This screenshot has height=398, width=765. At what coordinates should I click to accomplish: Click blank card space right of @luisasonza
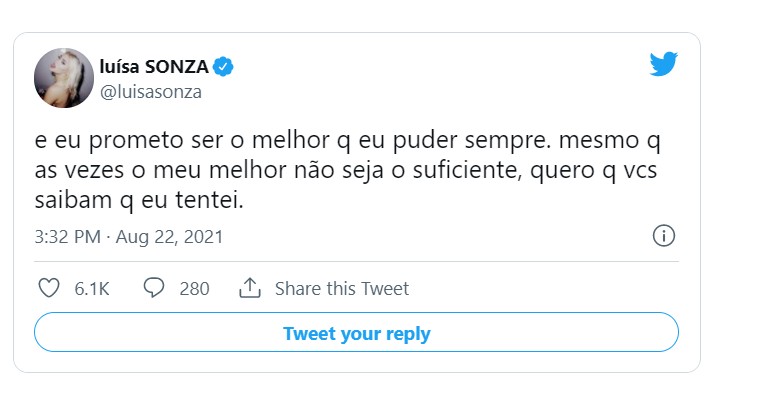[415, 92]
